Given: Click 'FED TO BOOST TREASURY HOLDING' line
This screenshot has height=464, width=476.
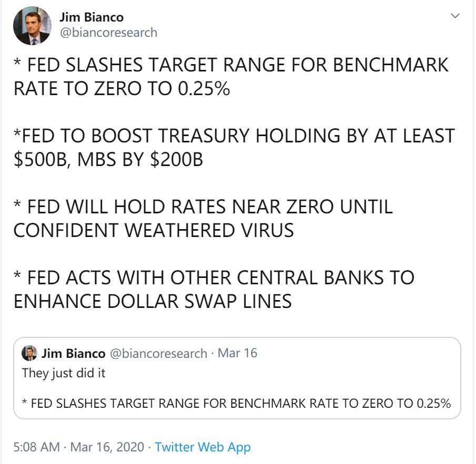Looking at the screenshot, I should (x=234, y=136).
